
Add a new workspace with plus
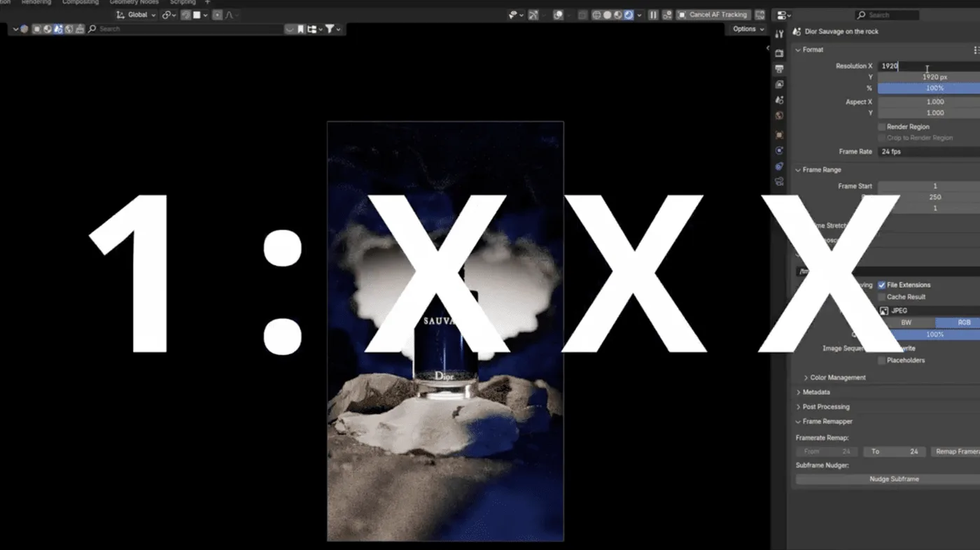click(x=207, y=2)
